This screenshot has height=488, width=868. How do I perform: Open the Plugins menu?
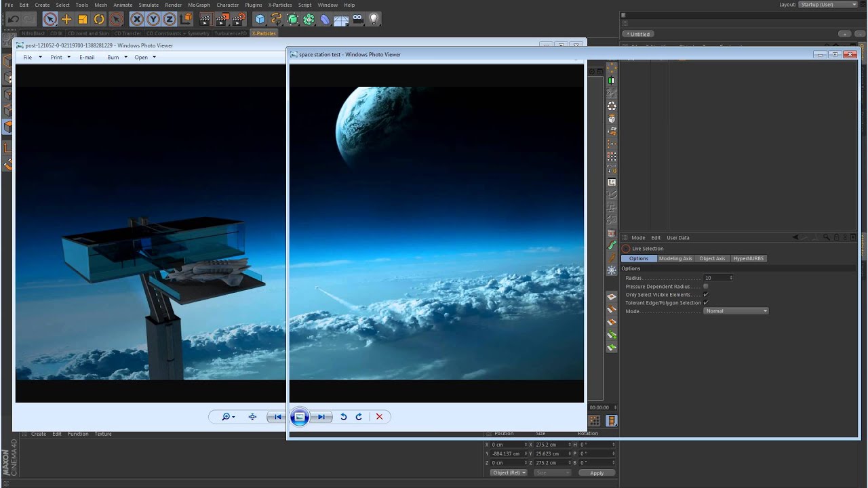254,5
